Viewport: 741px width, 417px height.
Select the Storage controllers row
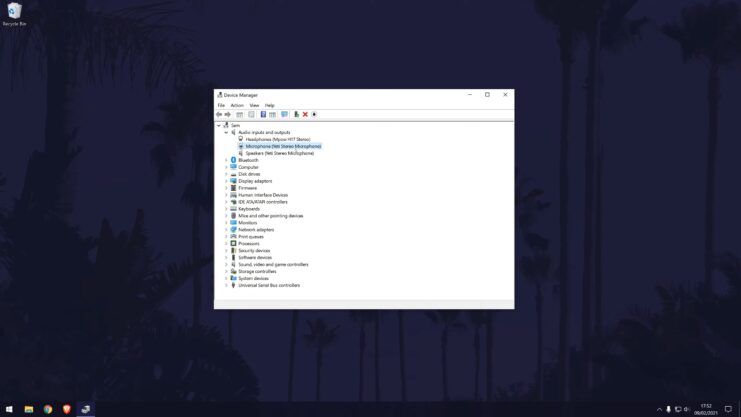coord(257,271)
